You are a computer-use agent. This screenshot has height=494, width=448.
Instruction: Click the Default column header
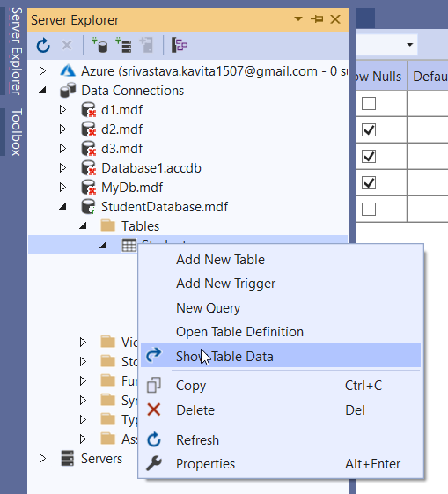pos(428,77)
